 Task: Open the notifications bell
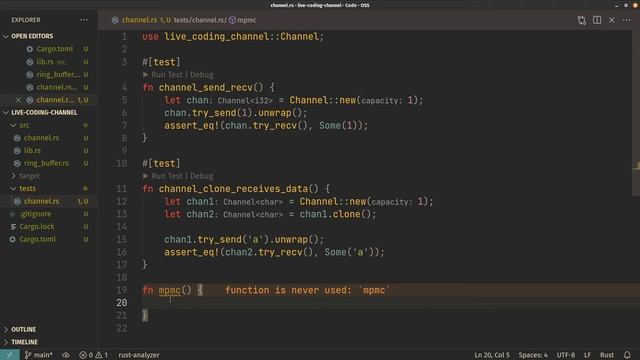coord(627,355)
